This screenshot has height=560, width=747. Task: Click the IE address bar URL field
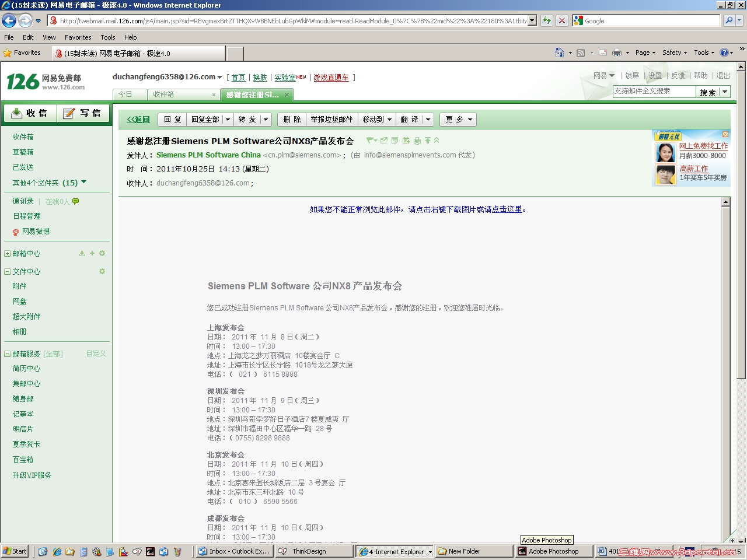(288, 21)
